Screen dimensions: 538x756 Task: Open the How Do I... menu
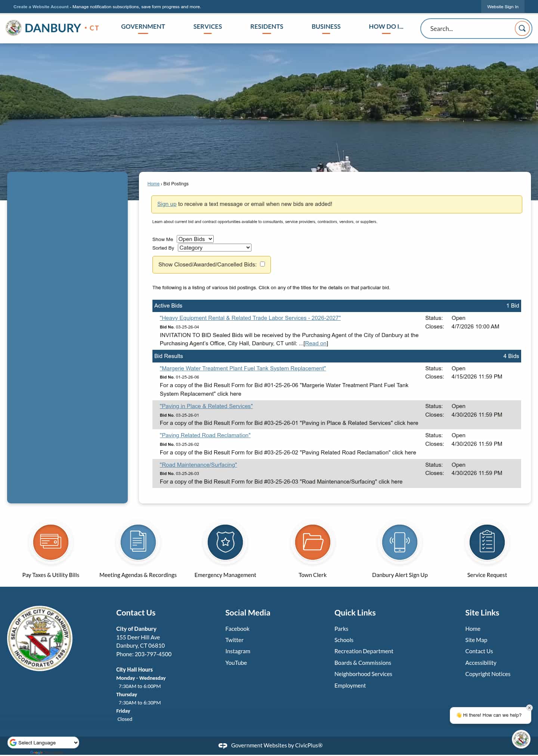386,27
